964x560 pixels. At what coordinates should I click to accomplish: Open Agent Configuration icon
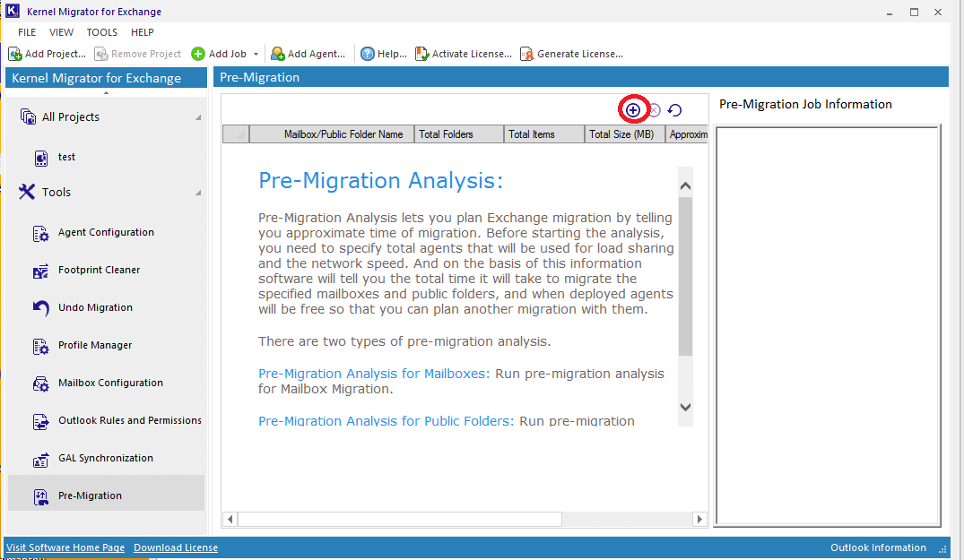point(40,233)
